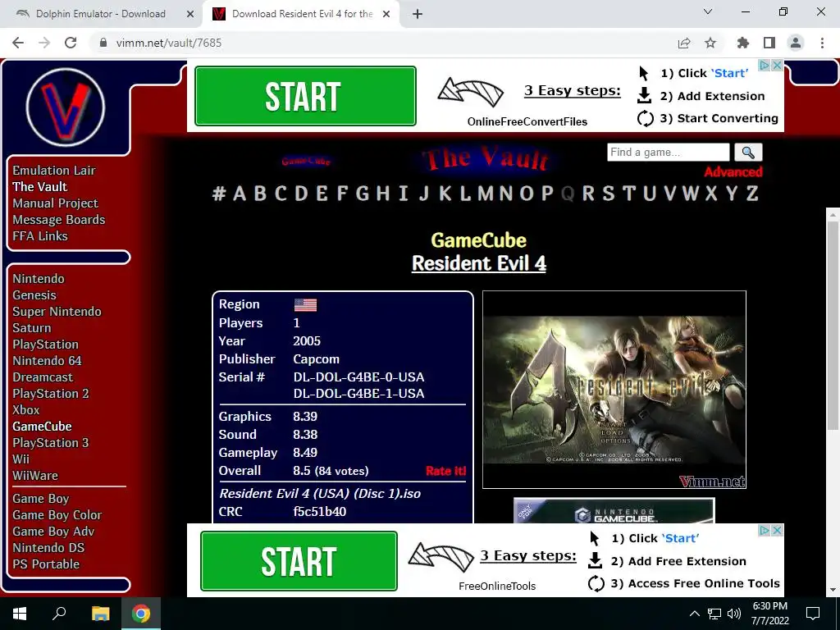The height and width of the screenshot is (630, 840).
Task: Click the green START button in bottom ad
Action: pos(299,561)
